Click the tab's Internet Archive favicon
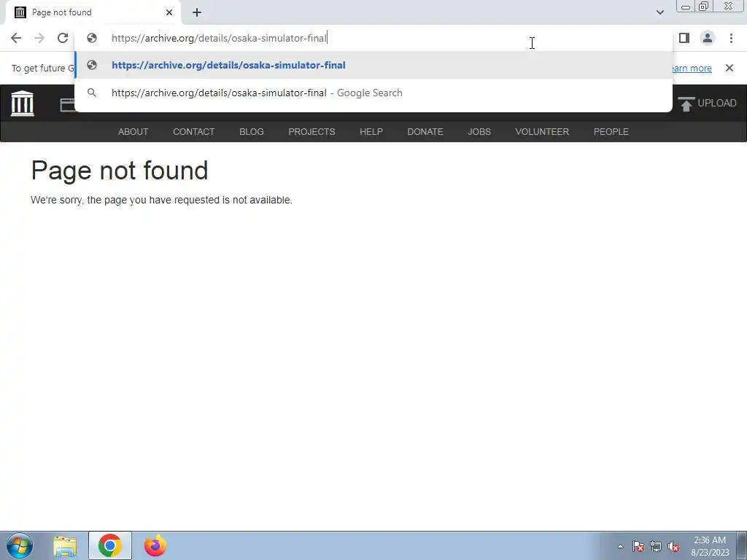This screenshot has width=747, height=560. pos(20,12)
